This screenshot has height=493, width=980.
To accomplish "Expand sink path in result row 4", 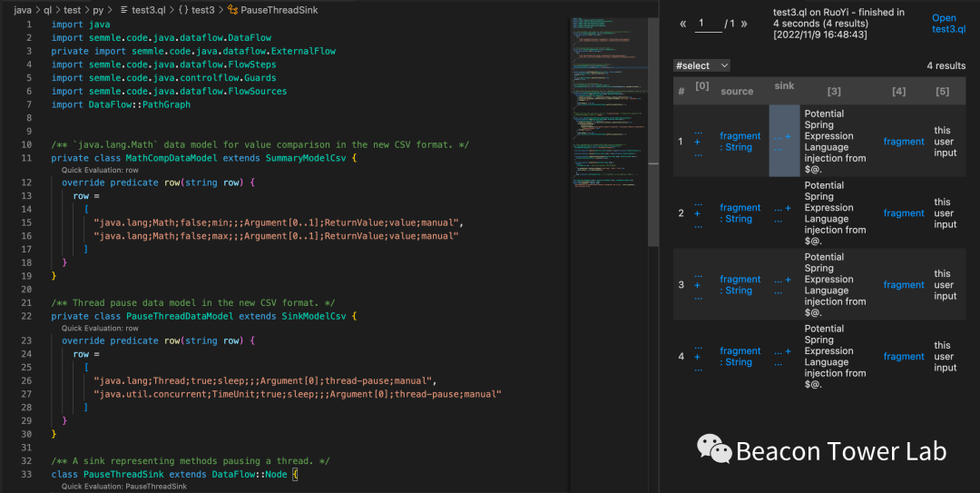I will coord(783,357).
